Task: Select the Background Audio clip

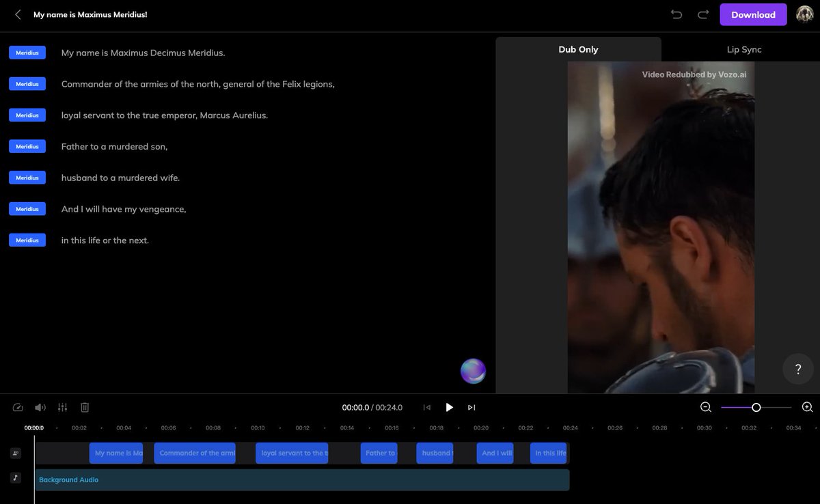Action: pyautogui.click(x=302, y=480)
